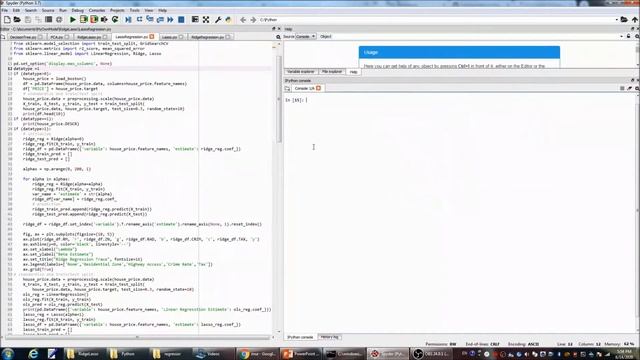The width and height of the screenshot is (640, 360).
Task: Open the Projects menu
Action: pos(117,10)
